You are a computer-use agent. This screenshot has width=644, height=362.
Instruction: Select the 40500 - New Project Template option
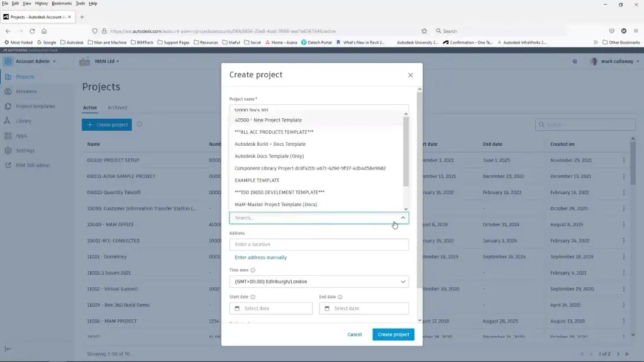pyautogui.click(x=316, y=120)
